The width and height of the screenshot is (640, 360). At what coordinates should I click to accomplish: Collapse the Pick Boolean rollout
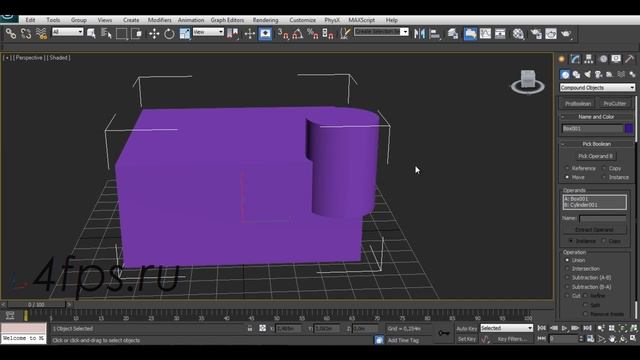(596, 144)
